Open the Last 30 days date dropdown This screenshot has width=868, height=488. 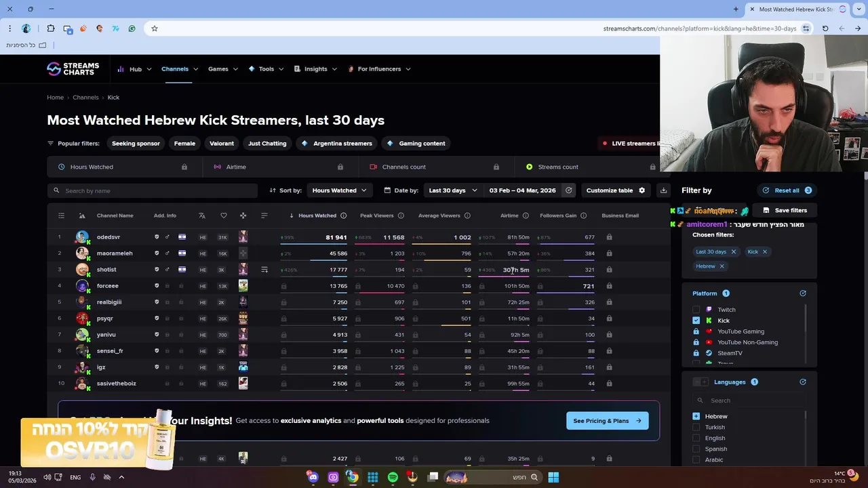click(452, 190)
